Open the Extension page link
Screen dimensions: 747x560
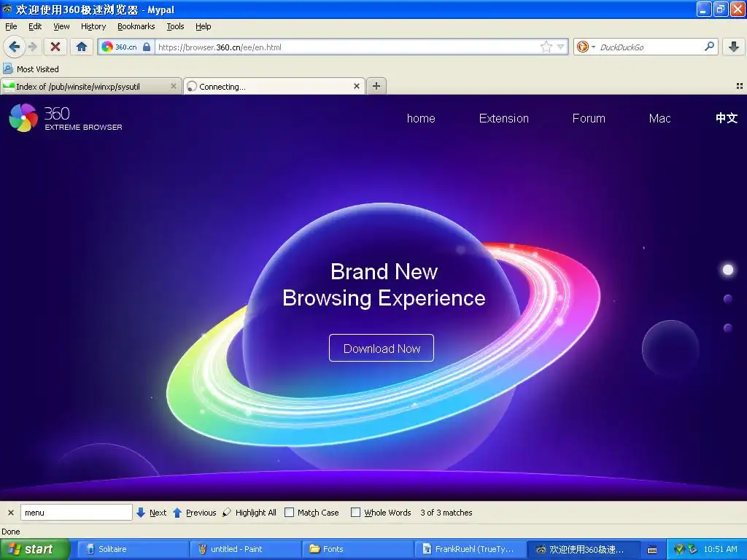503,118
